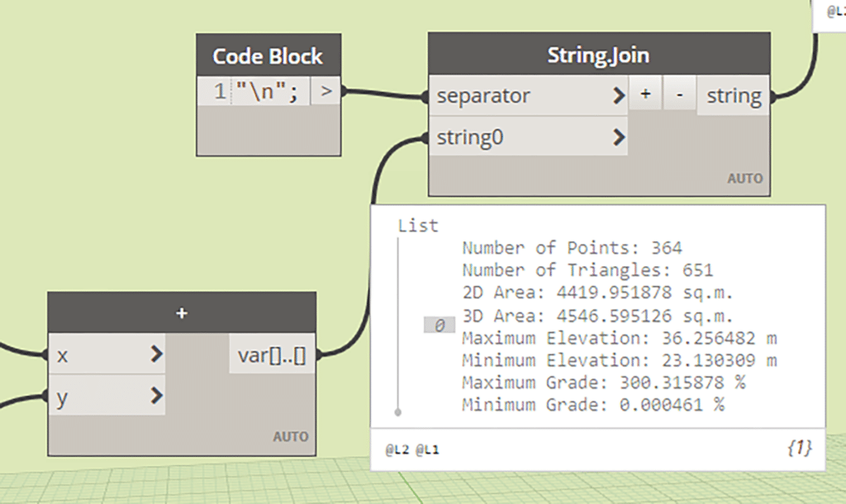Select the String.Join node header
The image size is (846, 504).
(599, 54)
